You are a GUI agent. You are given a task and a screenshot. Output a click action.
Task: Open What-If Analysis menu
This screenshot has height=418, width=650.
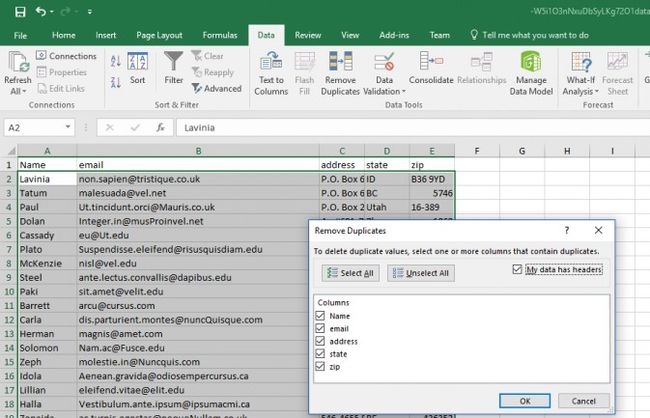pyautogui.click(x=580, y=73)
